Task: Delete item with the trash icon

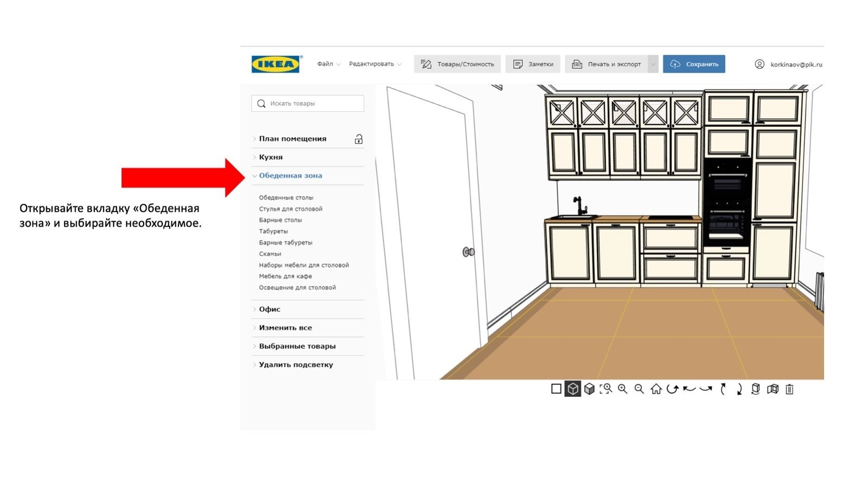Action: coord(789,389)
